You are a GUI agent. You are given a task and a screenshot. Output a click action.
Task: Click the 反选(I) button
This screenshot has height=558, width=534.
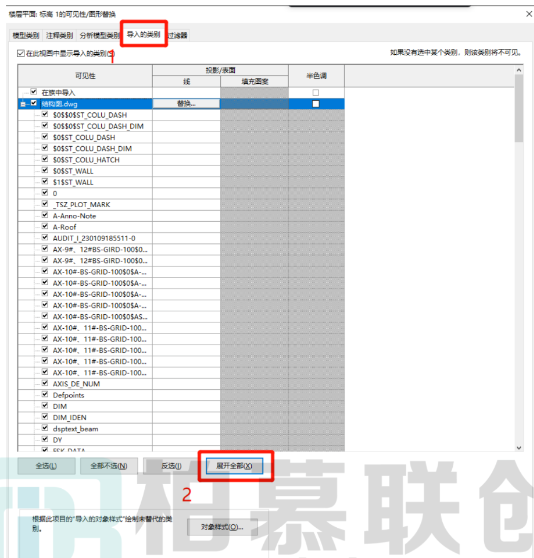point(171,466)
